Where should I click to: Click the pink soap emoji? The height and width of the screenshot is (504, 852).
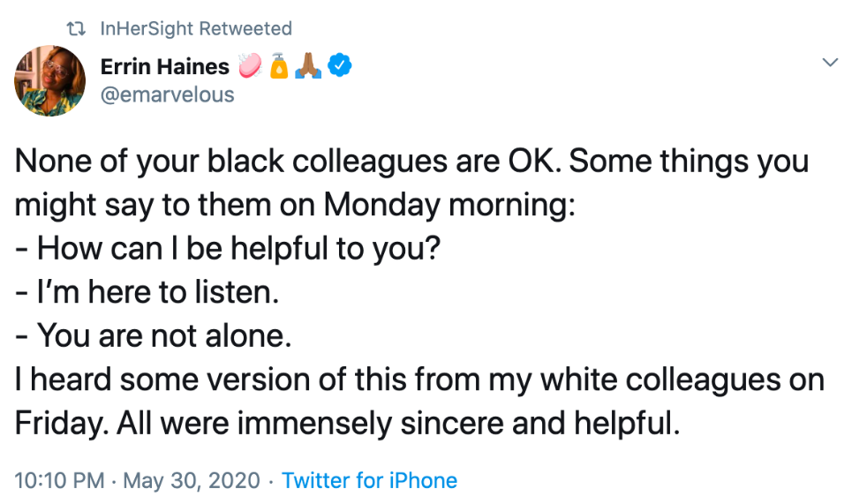(251, 65)
